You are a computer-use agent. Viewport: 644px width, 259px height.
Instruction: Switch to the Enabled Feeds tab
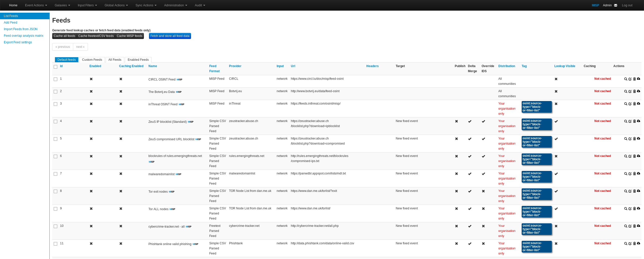click(138, 60)
